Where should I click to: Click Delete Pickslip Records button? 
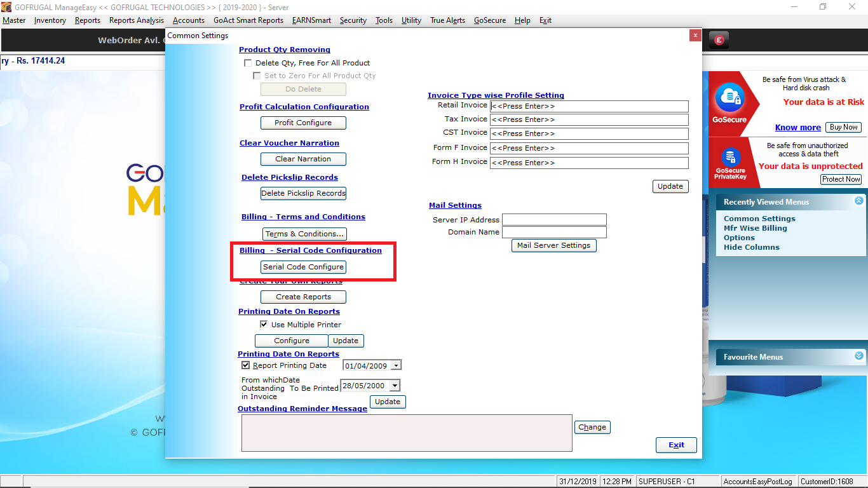pyautogui.click(x=303, y=193)
